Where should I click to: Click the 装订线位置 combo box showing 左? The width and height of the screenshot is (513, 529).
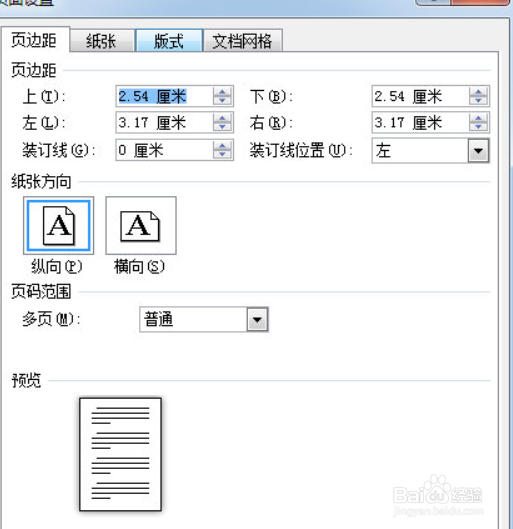(430, 150)
